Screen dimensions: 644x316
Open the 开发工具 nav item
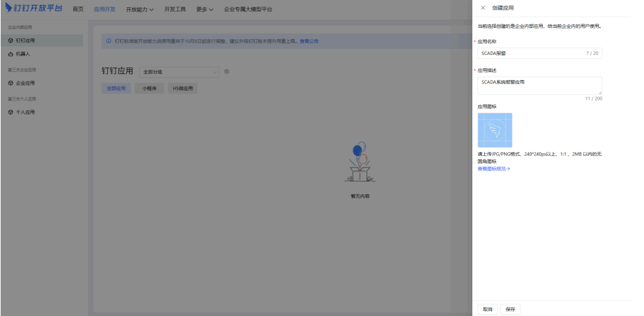pos(175,9)
